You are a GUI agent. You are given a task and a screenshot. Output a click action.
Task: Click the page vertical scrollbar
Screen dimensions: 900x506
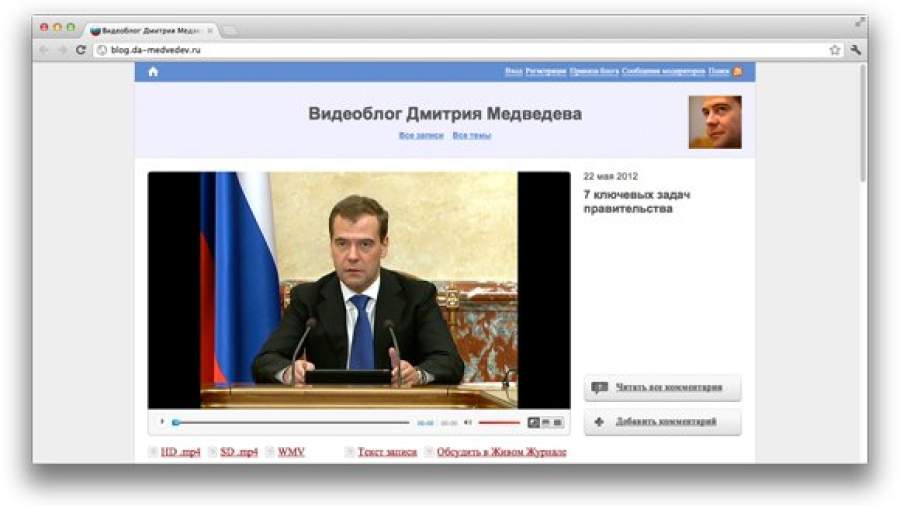[x=862, y=123]
